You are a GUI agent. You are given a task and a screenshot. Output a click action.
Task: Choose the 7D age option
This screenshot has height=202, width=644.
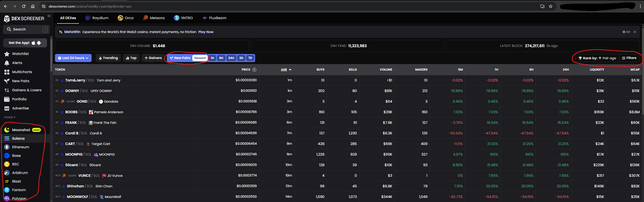250,58
